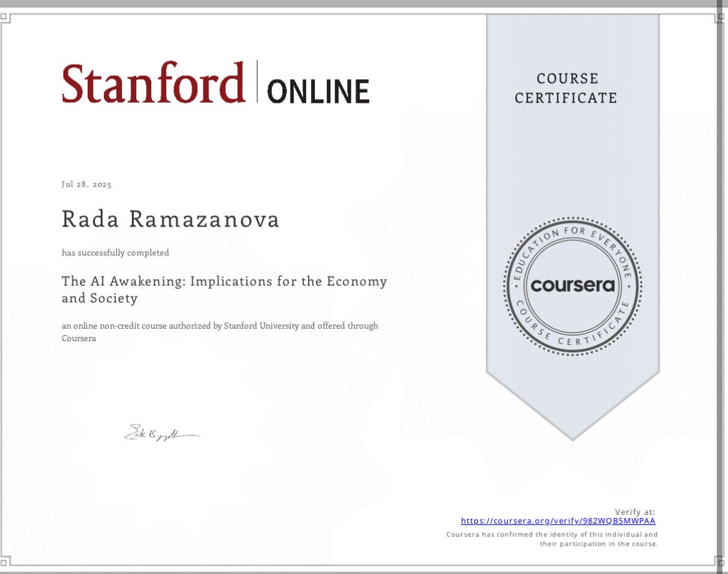Click the ONLINE text beside Stanford
The height and width of the screenshot is (574, 728).
click(318, 91)
